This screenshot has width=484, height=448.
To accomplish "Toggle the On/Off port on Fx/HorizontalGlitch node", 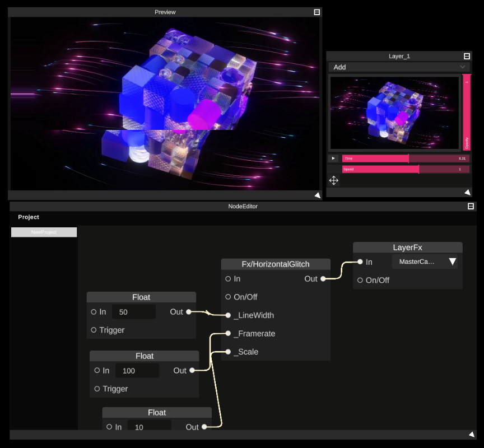I will click(227, 297).
